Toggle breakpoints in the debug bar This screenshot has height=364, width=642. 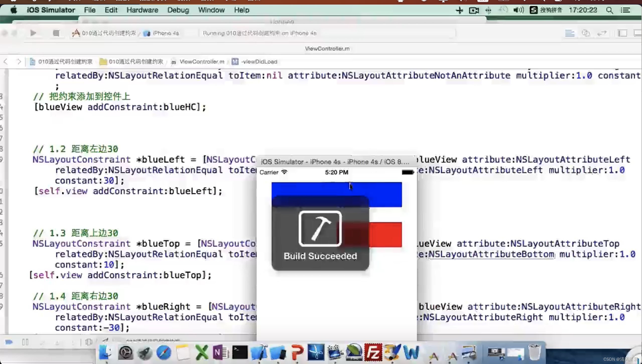point(9,342)
